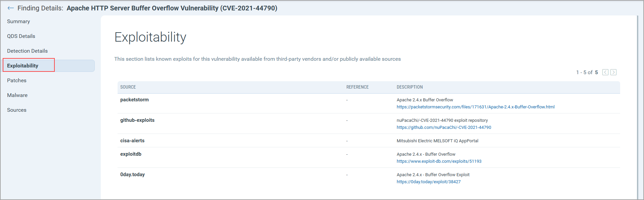Viewport: 644px width, 200px height.
Task: Go to next page of exploits
Action: [x=613, y=72]
